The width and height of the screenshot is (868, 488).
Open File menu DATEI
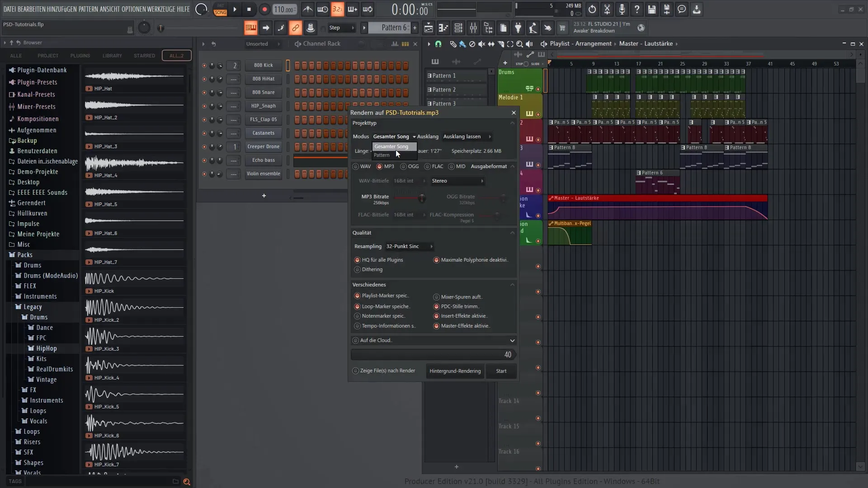(x=9, y=9)
